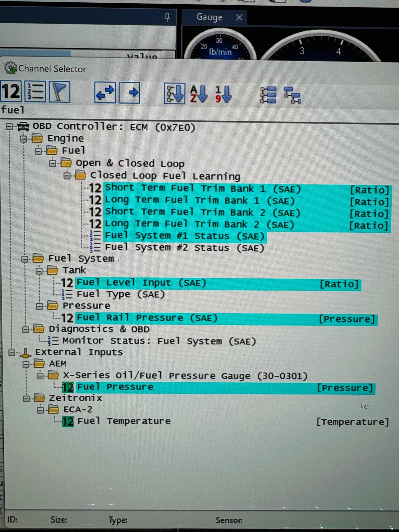This screenshot has width=399, height=532.
Task: Click the [Pressure] label of Fuel Rail Pressure
Action: pyautogui.click(x=347, y=319)
